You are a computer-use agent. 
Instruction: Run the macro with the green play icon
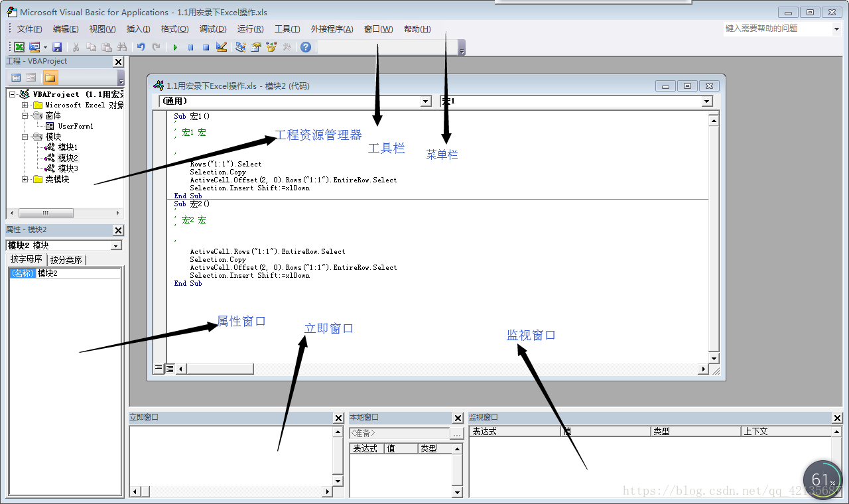point(175,47)
